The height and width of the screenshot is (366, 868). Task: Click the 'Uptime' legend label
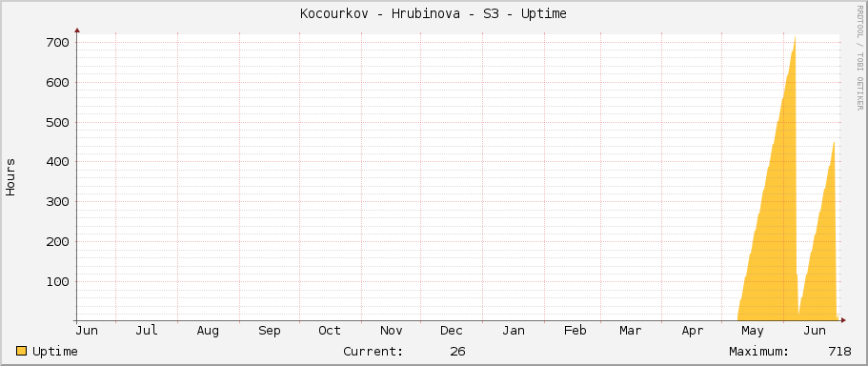point(55,352)
